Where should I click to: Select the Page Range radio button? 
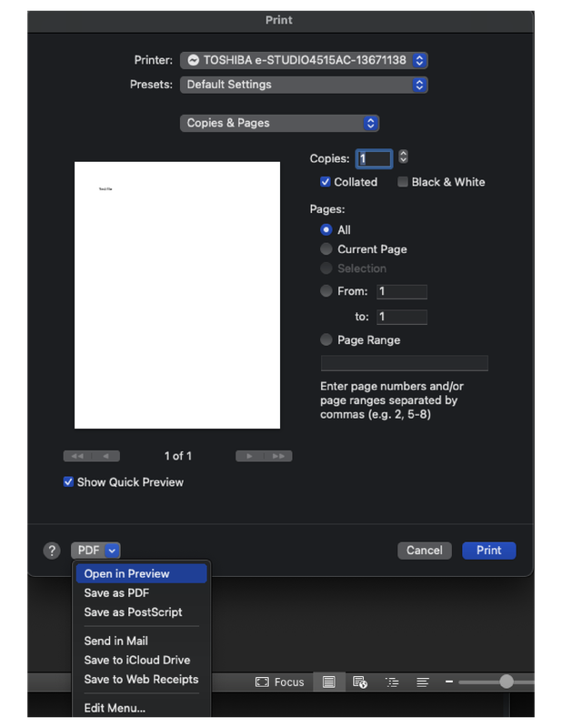326,339
